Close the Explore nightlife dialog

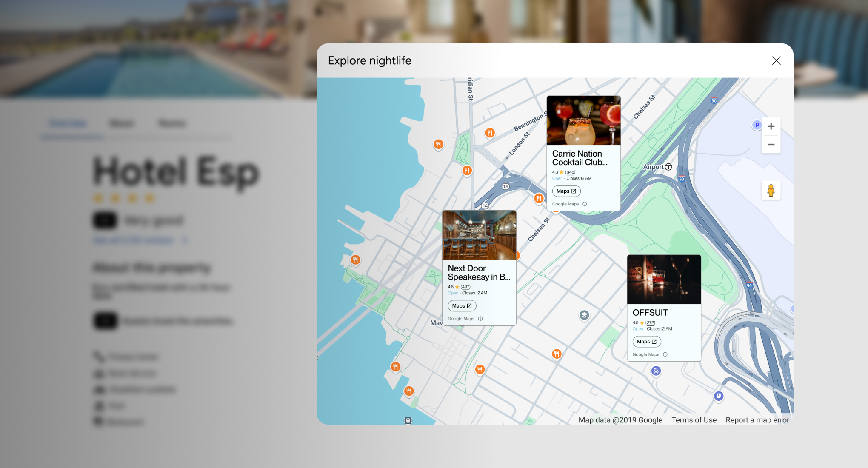pyautogui.click(x=776, y=60)
